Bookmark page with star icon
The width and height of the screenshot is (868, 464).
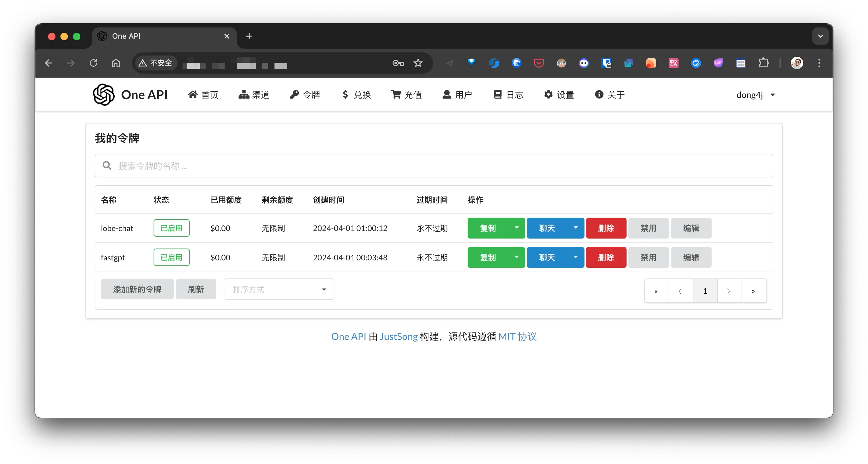click(418, 63)
